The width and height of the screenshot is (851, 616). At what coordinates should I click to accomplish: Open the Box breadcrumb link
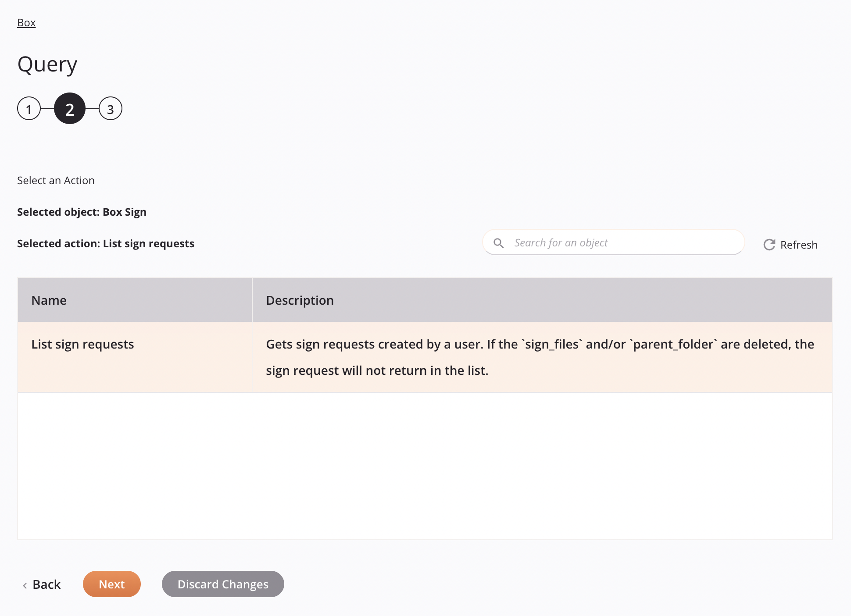point(26,23)
